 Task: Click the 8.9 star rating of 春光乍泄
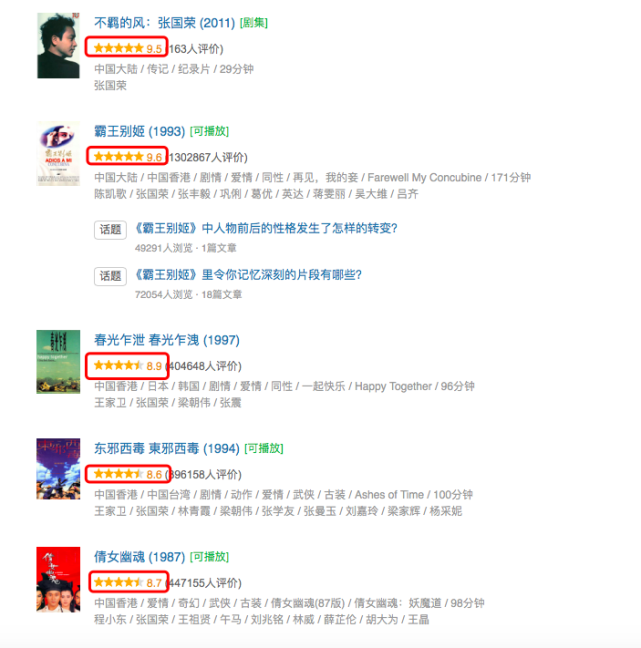[127, 366]
